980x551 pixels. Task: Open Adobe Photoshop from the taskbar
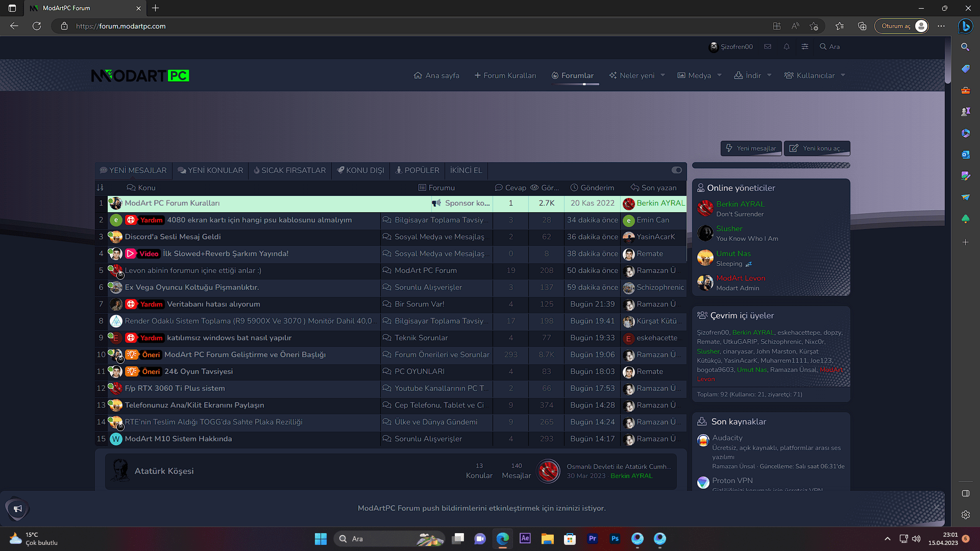(615, 539)
